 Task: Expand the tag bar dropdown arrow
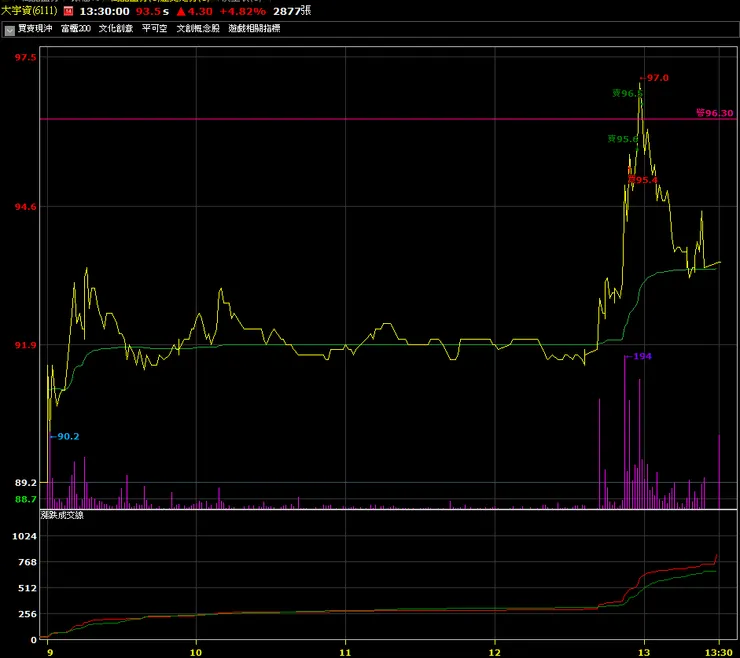(9, 31)
